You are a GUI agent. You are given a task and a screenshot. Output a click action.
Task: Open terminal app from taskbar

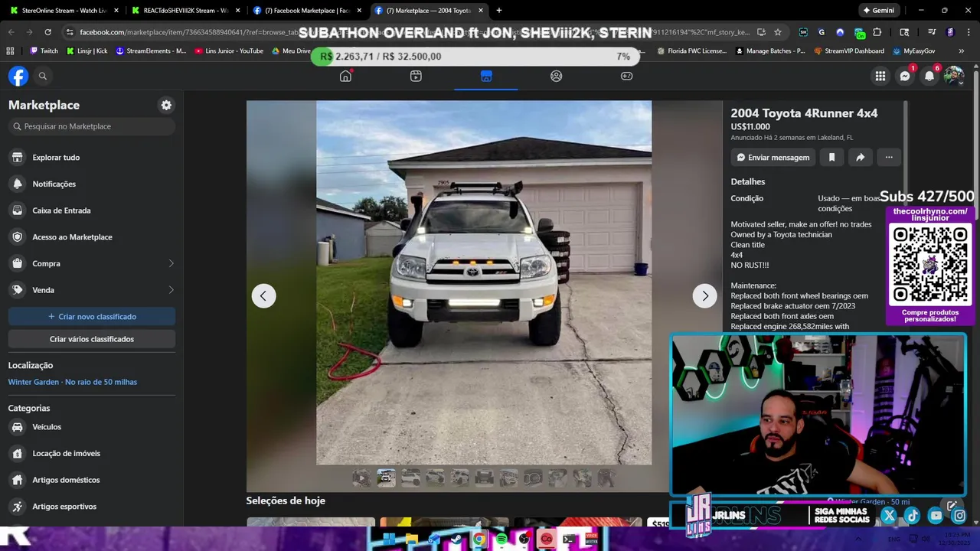569,539
